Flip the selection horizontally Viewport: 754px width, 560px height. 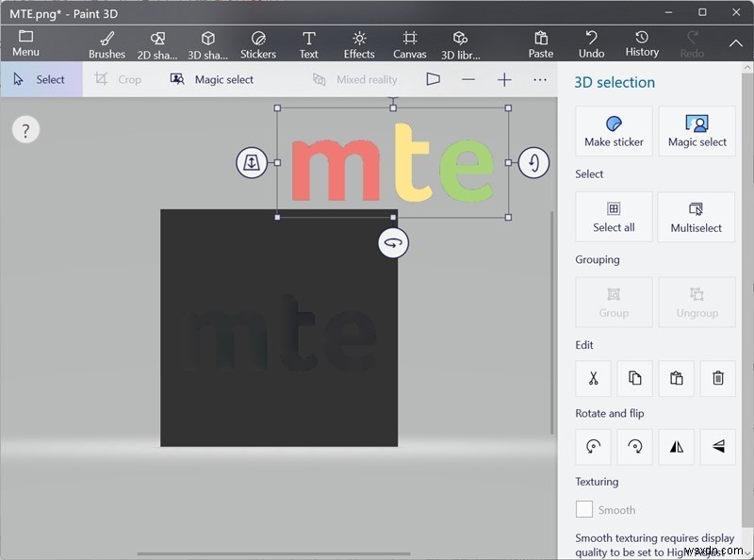pos(677,447)
